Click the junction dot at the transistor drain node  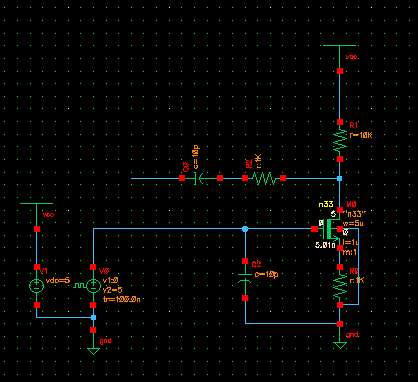[340, 178]
